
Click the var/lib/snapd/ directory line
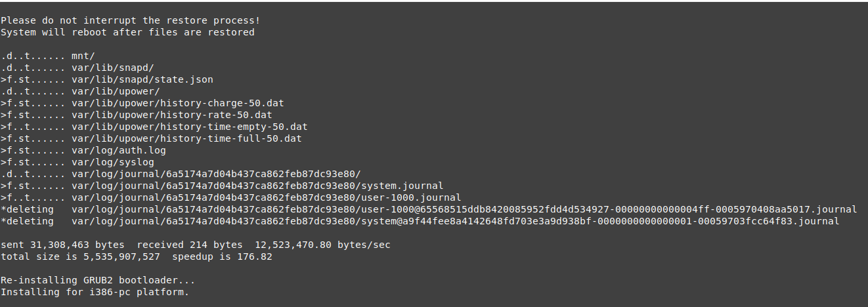113,68
